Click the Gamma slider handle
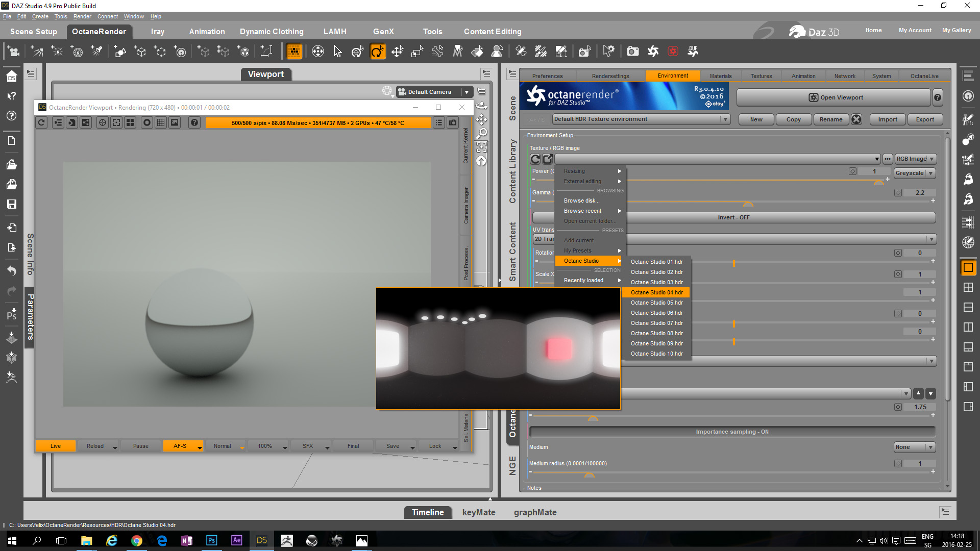This screenshot has width=980, height=551. pos(748,204)
